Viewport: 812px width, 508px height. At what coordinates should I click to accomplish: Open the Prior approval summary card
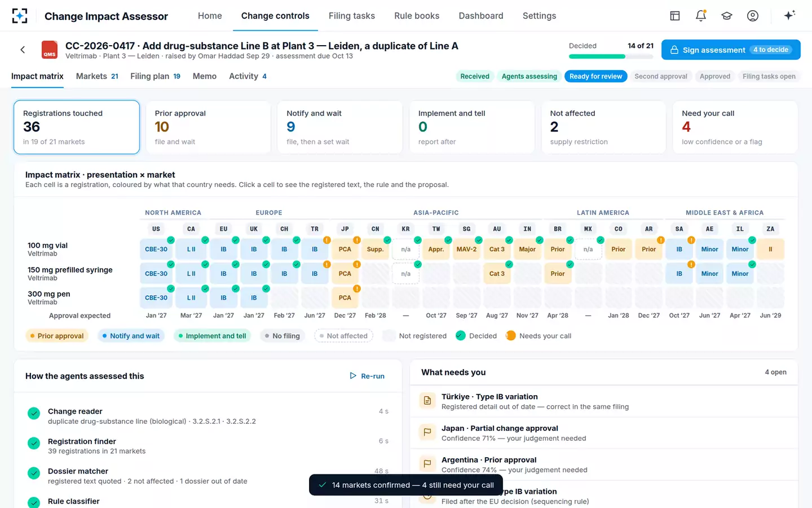[208, 127]
